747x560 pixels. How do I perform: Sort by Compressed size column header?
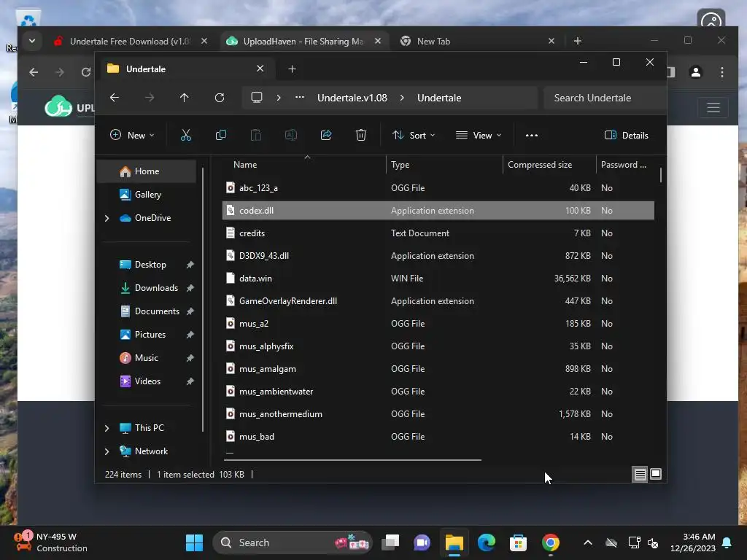click(x=549, y=165)
